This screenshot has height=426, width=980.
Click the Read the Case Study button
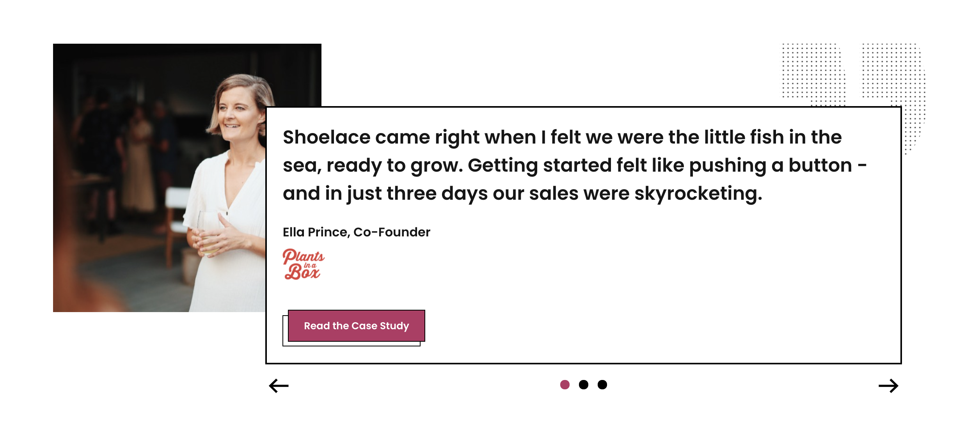click(x=356, y=326)
